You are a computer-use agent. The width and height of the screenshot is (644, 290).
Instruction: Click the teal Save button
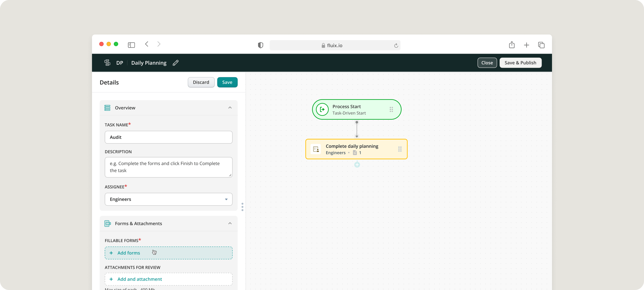(x=227, y=82)
